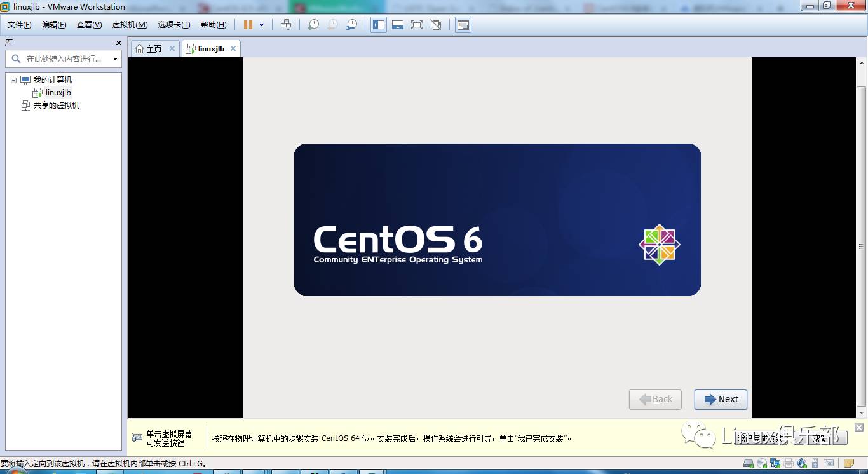Toggle the library sidebar view

pos(379,25)
